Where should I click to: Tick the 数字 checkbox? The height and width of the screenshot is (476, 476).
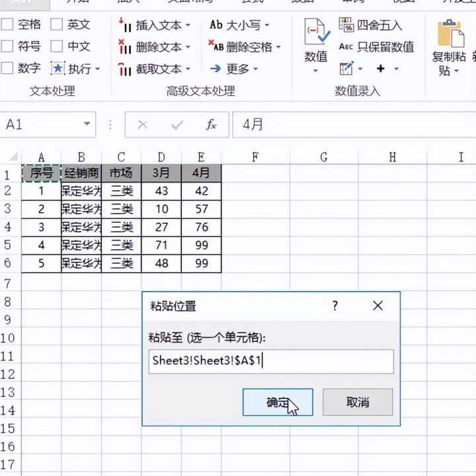click(x=7, y=68)
